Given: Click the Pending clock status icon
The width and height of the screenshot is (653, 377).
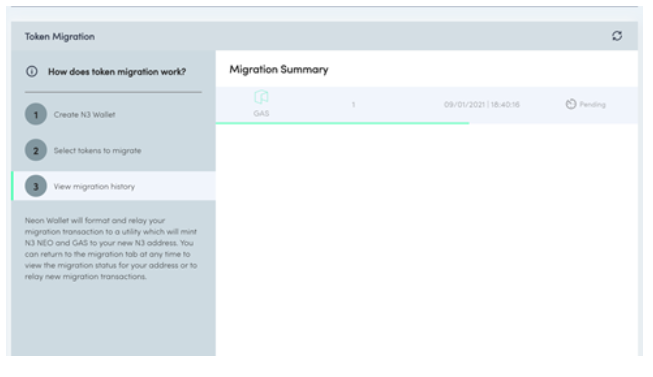Looking at the screenshot, I should (571, 104).
